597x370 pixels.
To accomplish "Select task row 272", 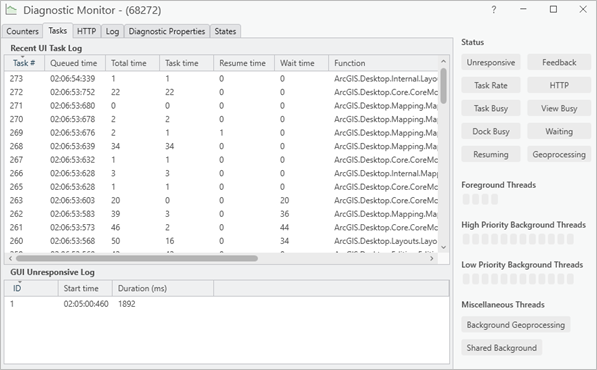I will (x=221, y=92).
